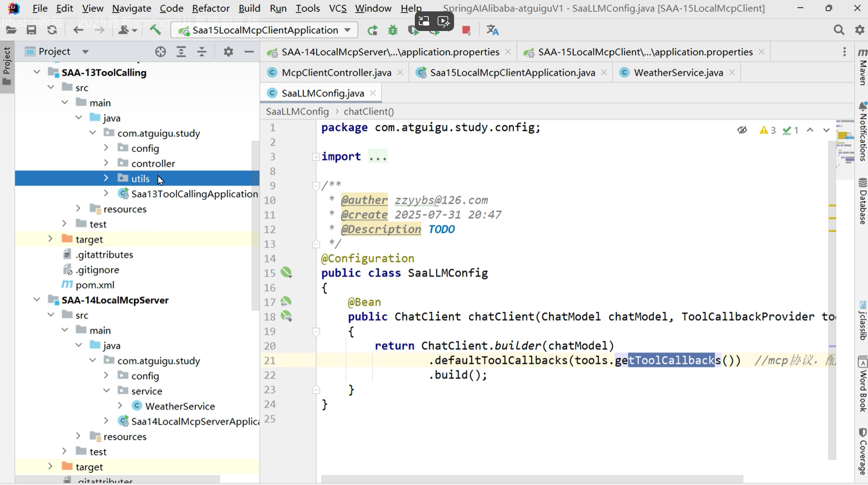Viewport: 868px width, 485px height.
Task: Open the run configuration dropdown
Action: click(348, 30)
